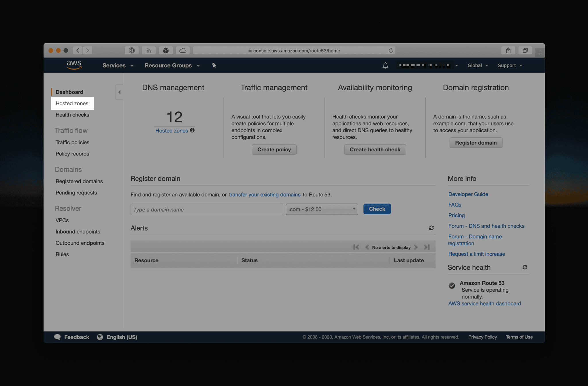
Task: Open the .com - $12.00 TLD dropdown
Action: (322, 209)
